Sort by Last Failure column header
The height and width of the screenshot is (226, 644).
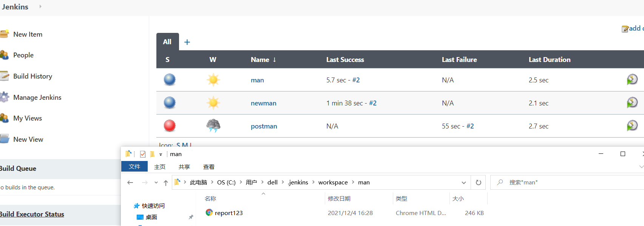point(459,60)
